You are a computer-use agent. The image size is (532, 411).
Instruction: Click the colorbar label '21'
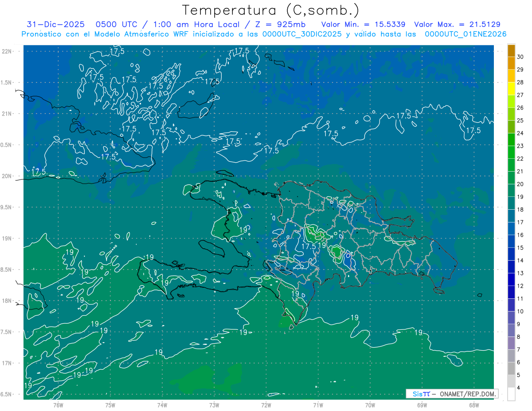[x=520, y=172]
